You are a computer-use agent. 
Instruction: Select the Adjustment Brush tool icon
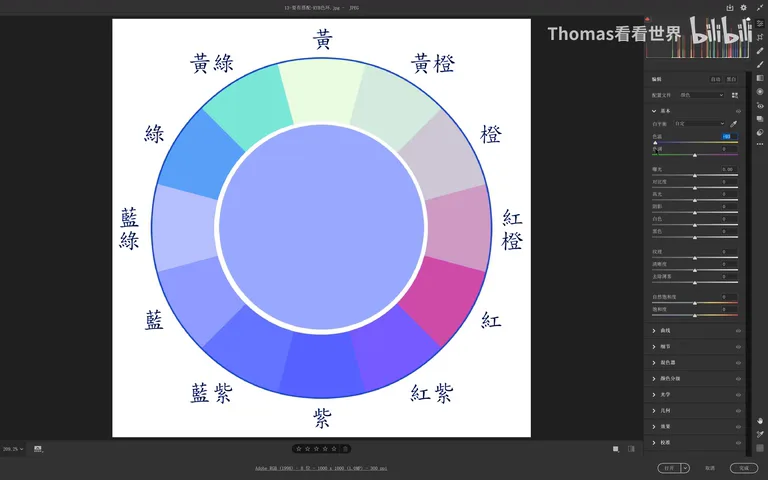coord(760,64)
